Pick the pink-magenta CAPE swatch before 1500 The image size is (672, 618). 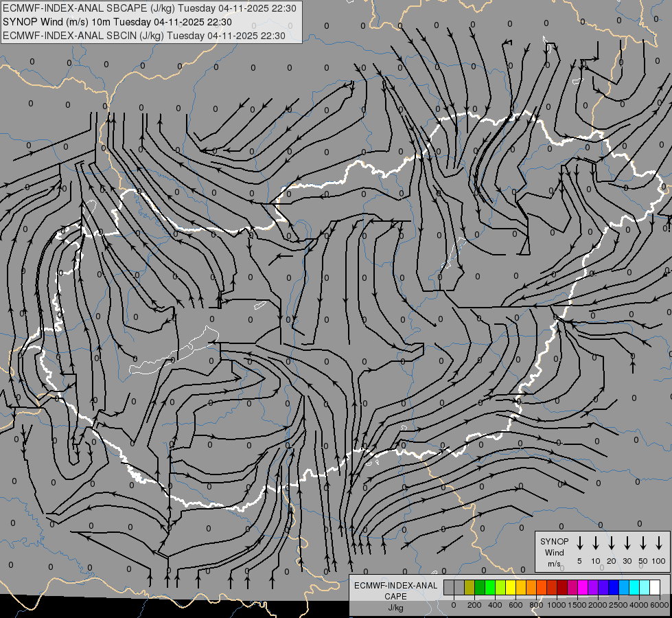click(572, 588)
